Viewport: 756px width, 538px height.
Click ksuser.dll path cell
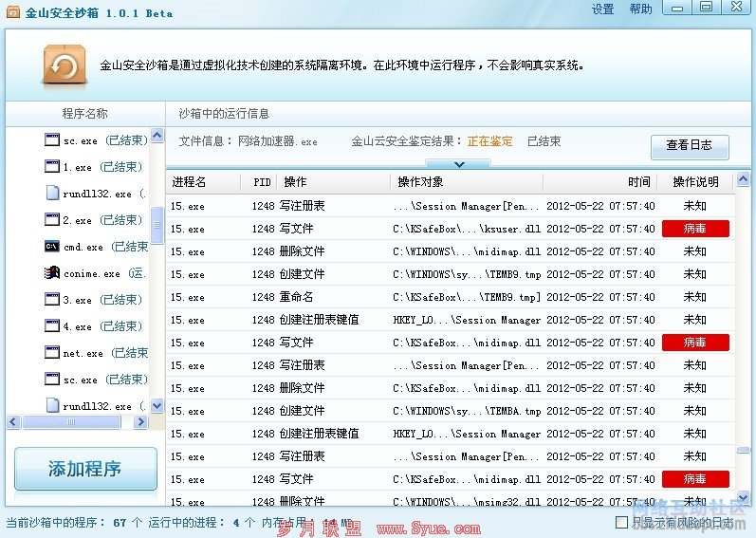(467, 229)
